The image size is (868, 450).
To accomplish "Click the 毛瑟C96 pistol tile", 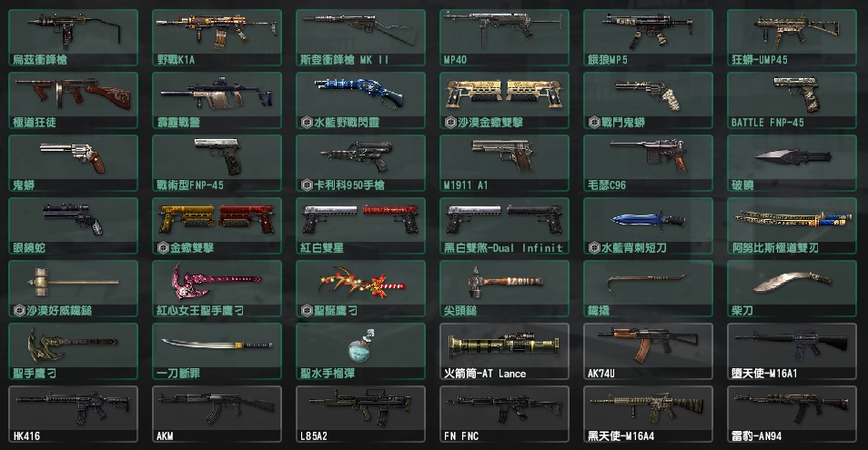I will 648,163.
